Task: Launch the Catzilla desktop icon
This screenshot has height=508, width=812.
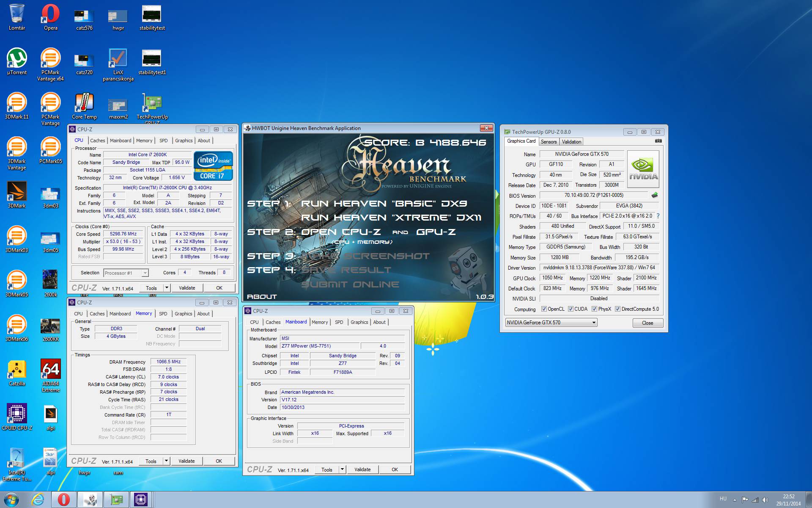Action: 16,373
